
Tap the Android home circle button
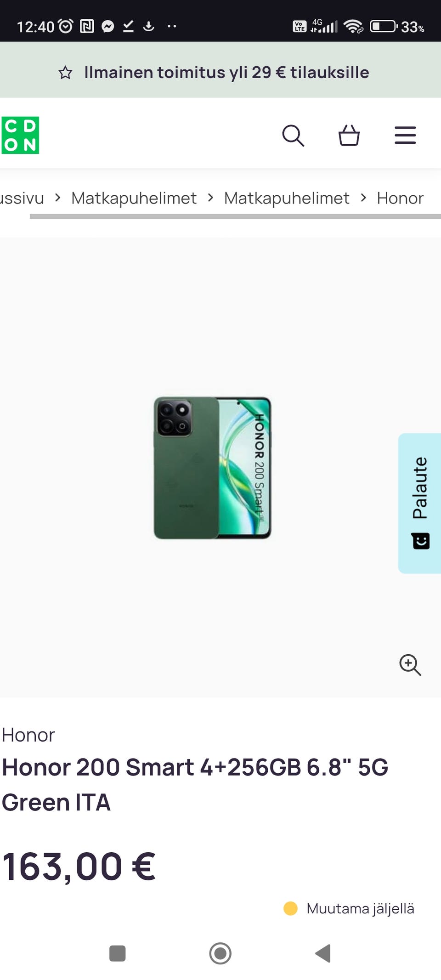(x=220, y=953)
